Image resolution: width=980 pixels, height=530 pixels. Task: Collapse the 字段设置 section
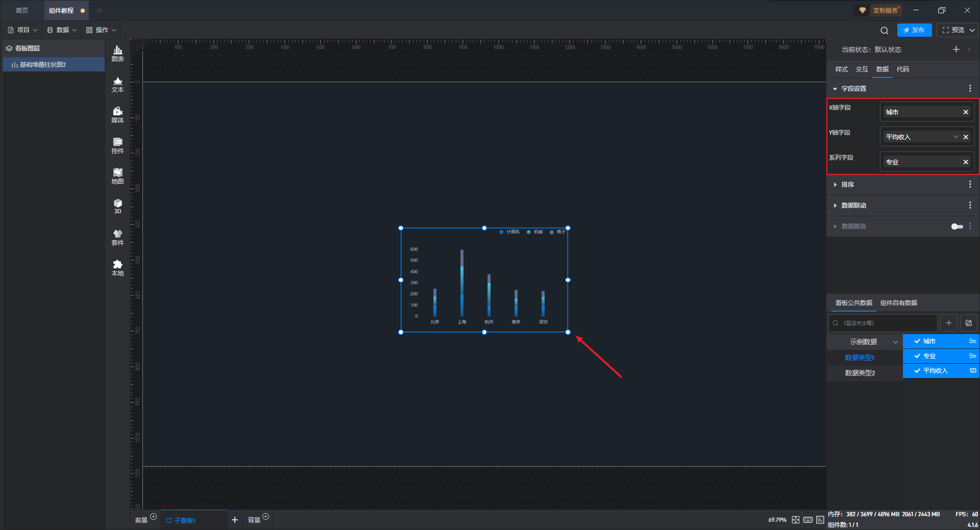[x=835, y=89]
